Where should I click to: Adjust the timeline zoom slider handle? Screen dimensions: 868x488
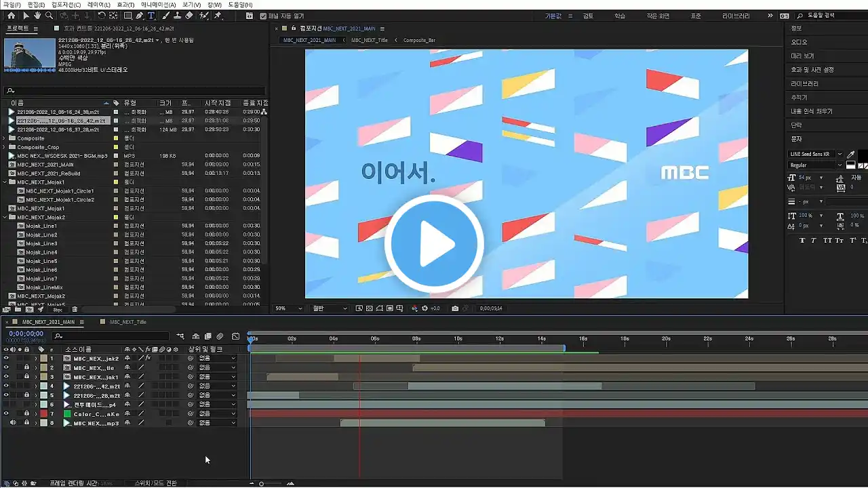pyautogui.click(x=262, y=483)
